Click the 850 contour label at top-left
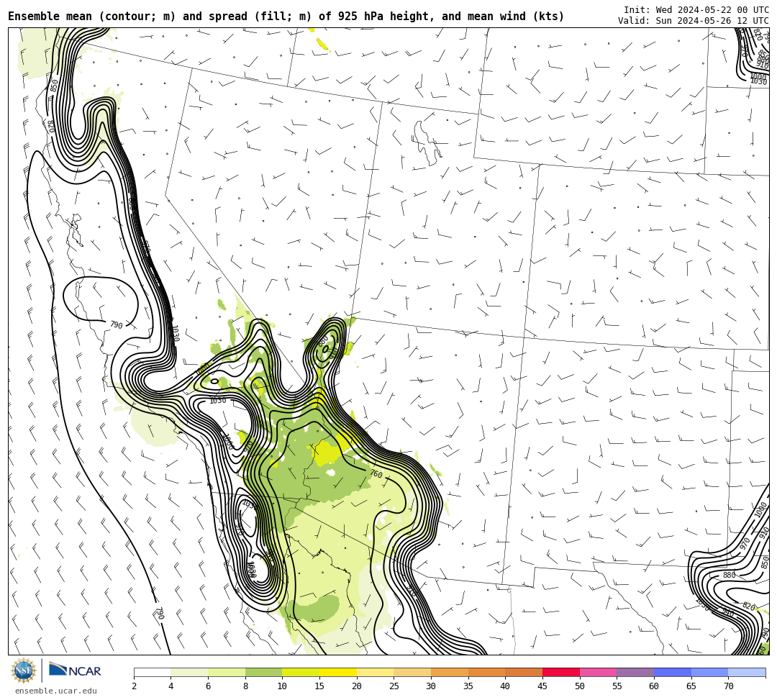Image resolution: width=777 pixels, height=700 pixels. (54, 85)
